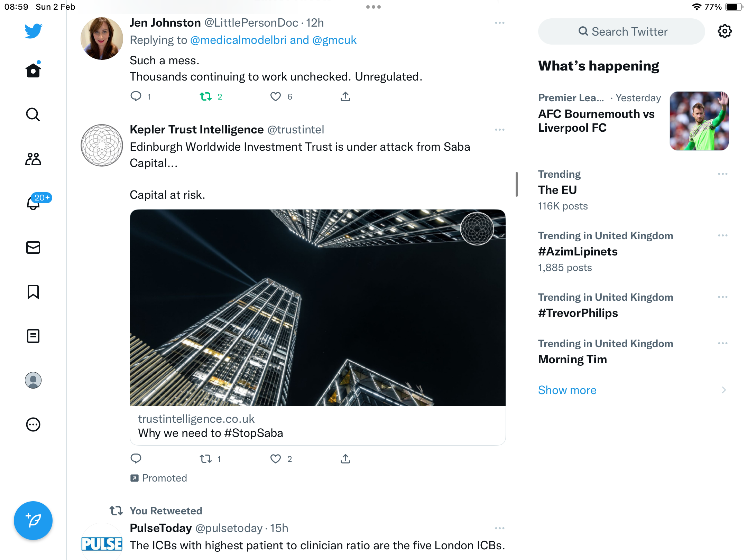Open Profile avatar icon in sidebar
Screen dimensions: 747x560
(x=33, y=380)
